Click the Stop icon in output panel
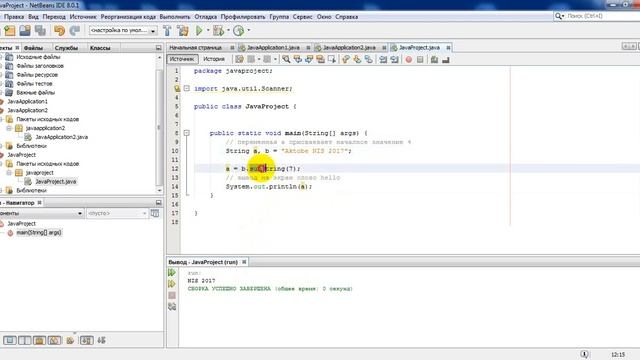 172,295
